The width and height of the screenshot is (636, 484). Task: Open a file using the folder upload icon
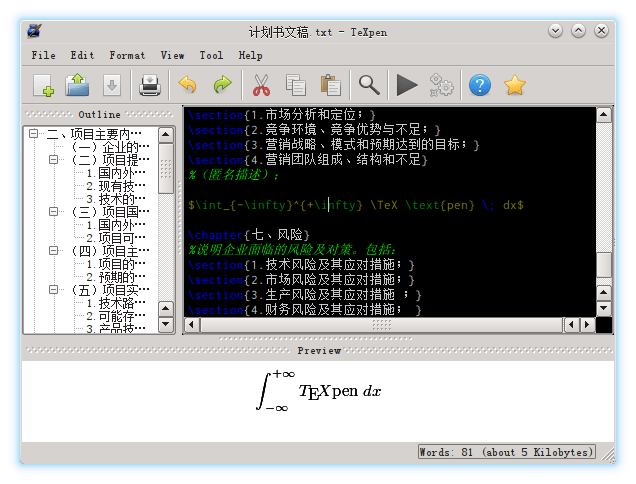[x=77, y=85]
